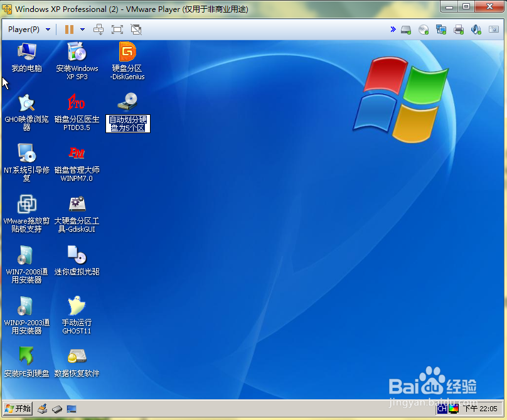This screenshot has height=420, width=507.
Task: Click the CD/DVD drive device icon
Action: (424, 30)
